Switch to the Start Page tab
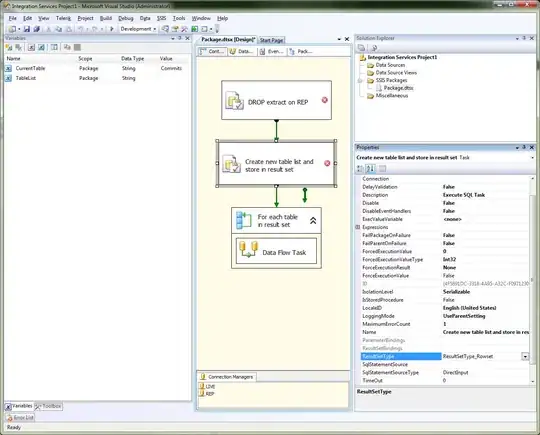Image resolution: width=540 pixels, height=435 pixels. (x=271, y=40)
